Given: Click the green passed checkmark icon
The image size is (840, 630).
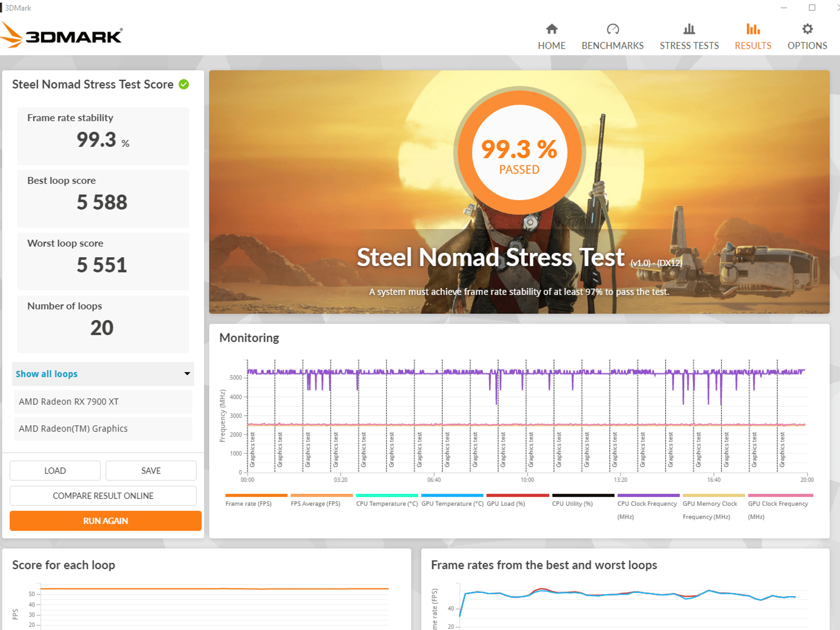Looking at the screenshot, I should (x=184, y=84).
